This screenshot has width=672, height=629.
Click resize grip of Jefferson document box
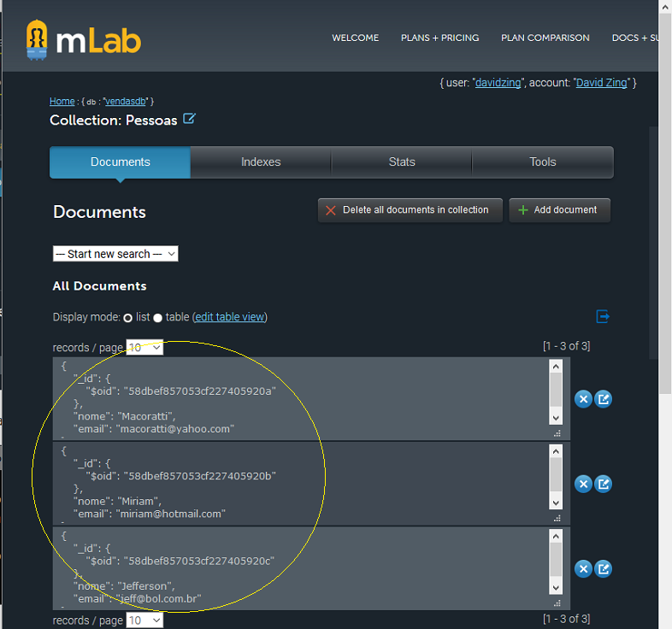(557, 603)
